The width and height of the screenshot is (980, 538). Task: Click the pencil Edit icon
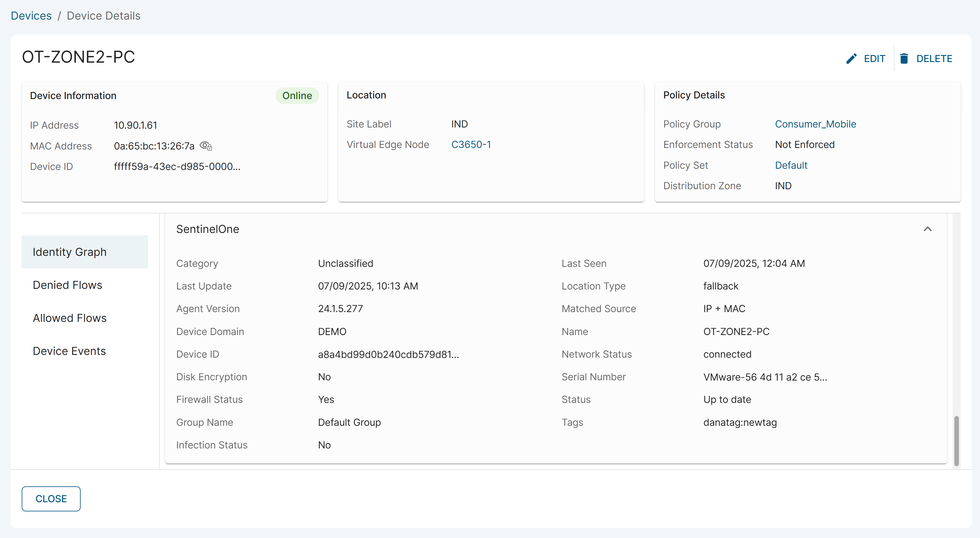(x=851, y=59)
